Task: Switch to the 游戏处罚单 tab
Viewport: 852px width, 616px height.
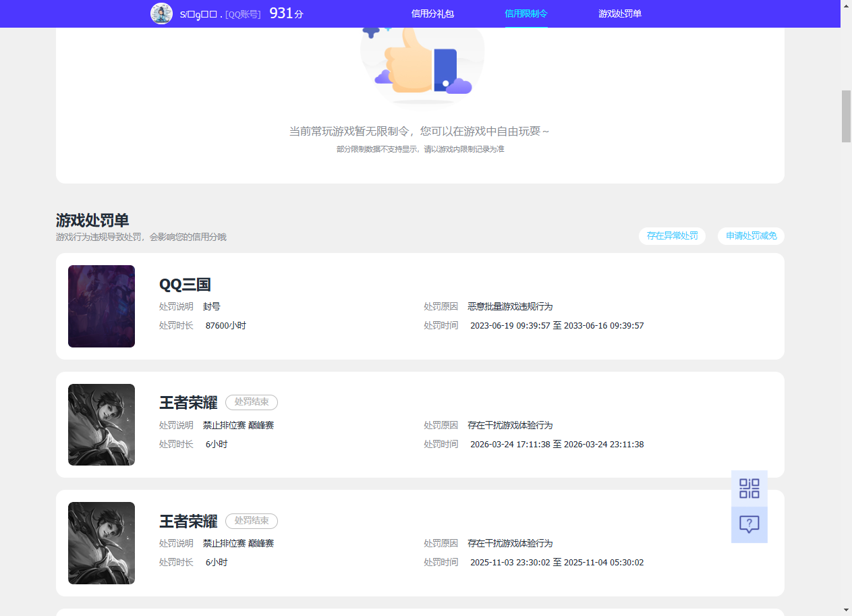Action: 619,13
